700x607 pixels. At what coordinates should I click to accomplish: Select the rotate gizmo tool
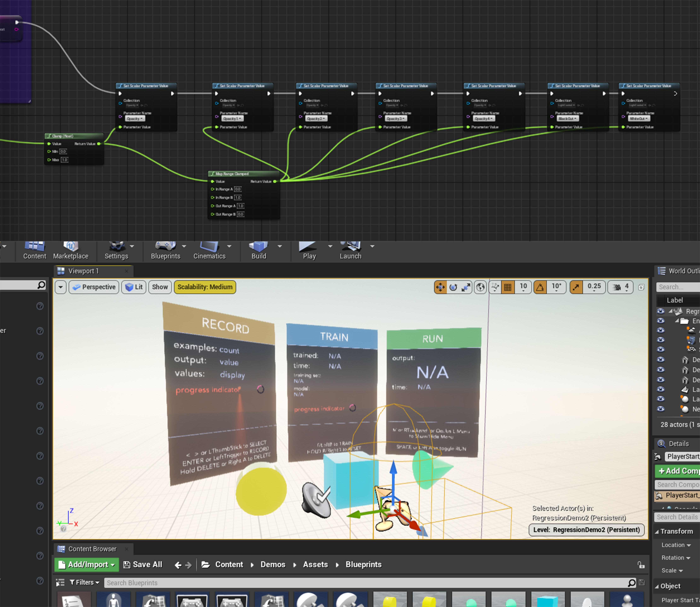click(453, 287)
